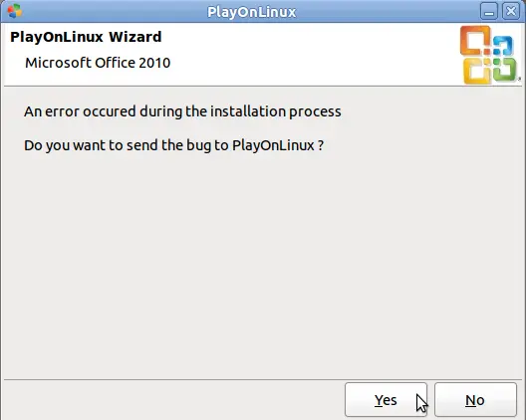Select the PlayOnLinux Wizard heading
526x420 pixels.
86,37
